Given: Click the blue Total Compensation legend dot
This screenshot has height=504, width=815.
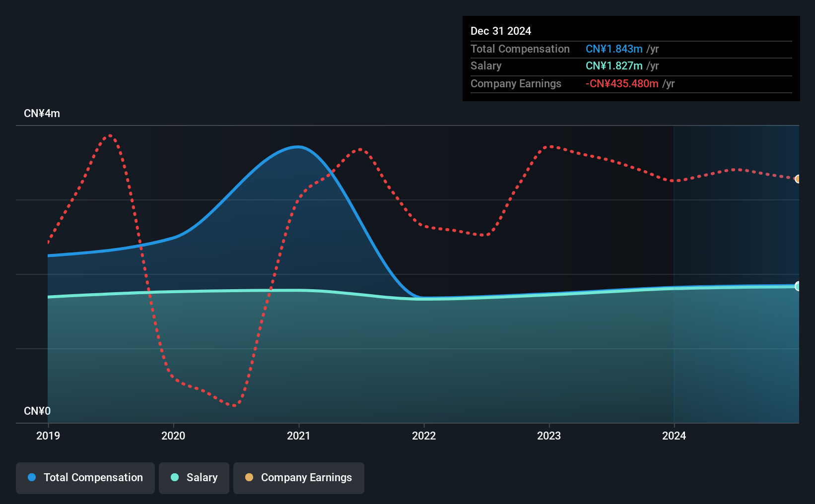Looking at the screenshot, I should coord(32,477).
